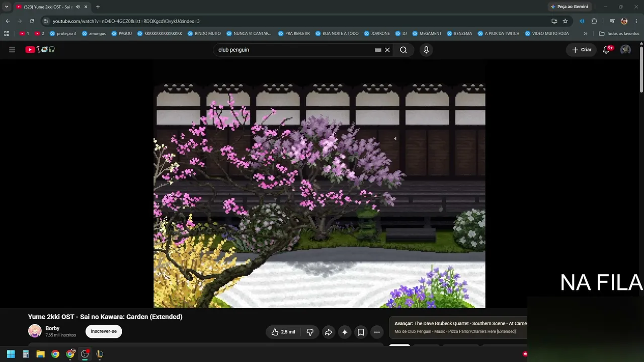Open the PAGOU bookmark
The width and height of the screenshot is (644, 362).
click(x=121, y=34)
